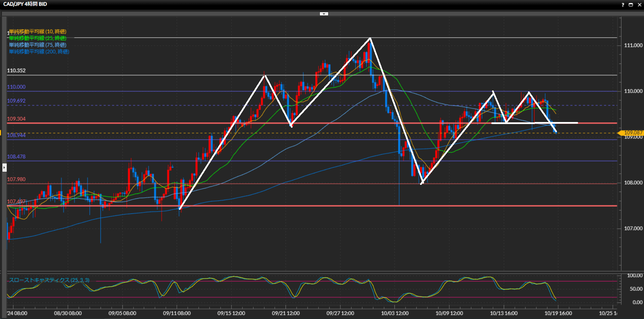Screen dimensions: 644x319
Task: Click the orange price marker on left edge
Action: (1, 133)
